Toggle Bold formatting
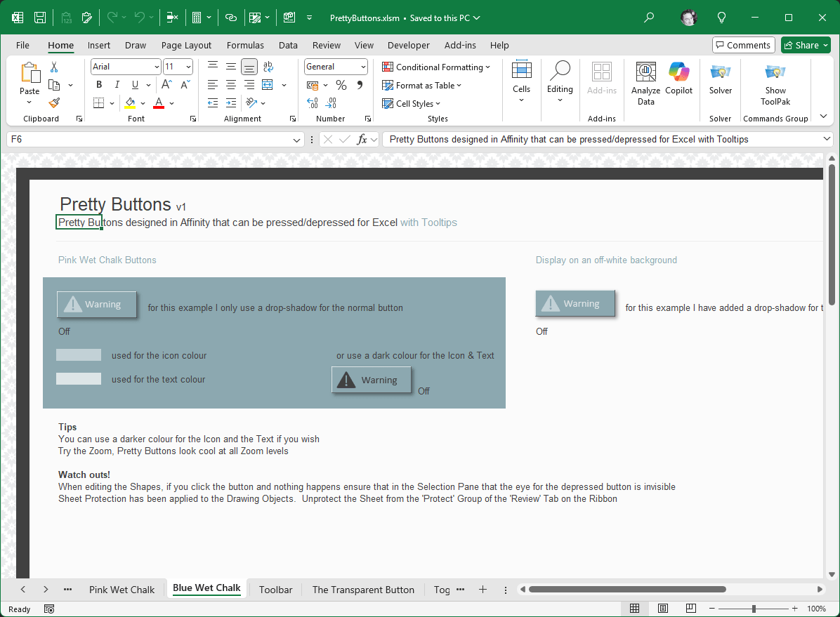840x617 pixels. (99, 85)
